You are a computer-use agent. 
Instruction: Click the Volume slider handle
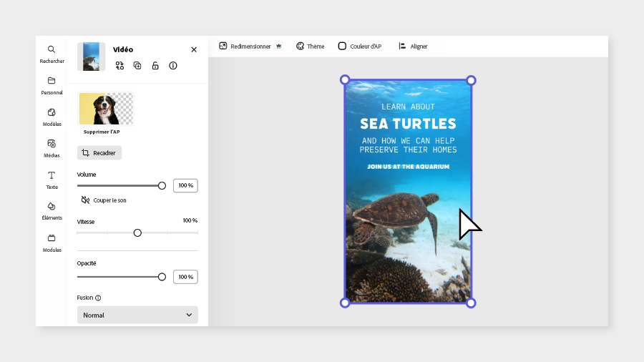(x=162, y=185)
